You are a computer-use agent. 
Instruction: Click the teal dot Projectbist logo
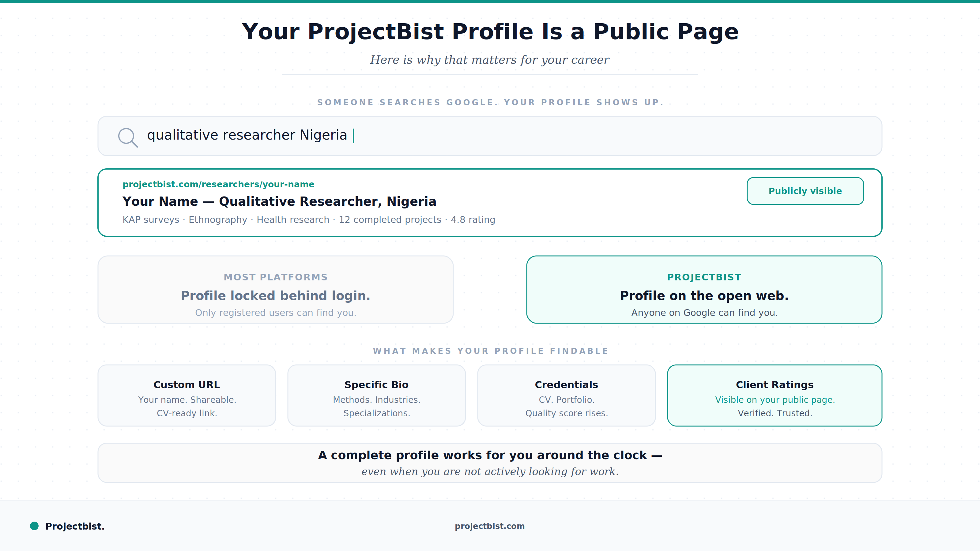[x=34, y=526]
